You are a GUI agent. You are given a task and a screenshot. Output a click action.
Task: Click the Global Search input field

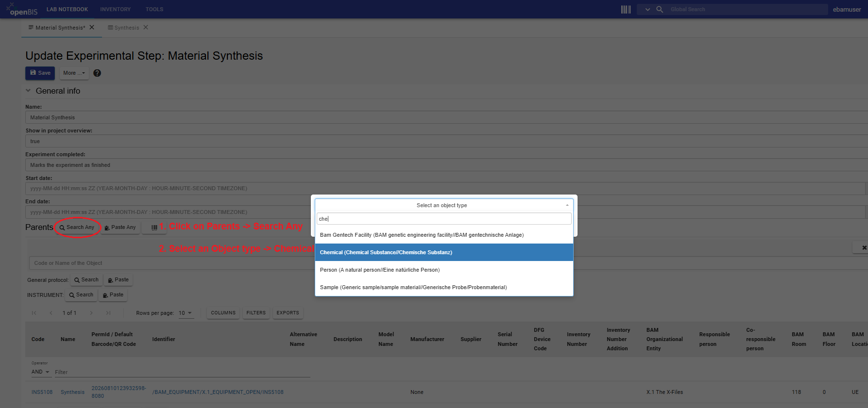747,9
